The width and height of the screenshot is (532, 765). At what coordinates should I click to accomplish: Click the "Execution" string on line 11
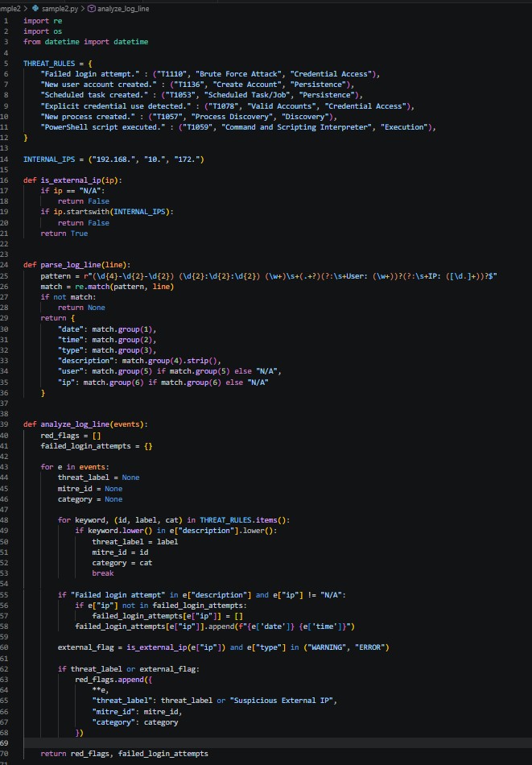[x=404, y=127]
